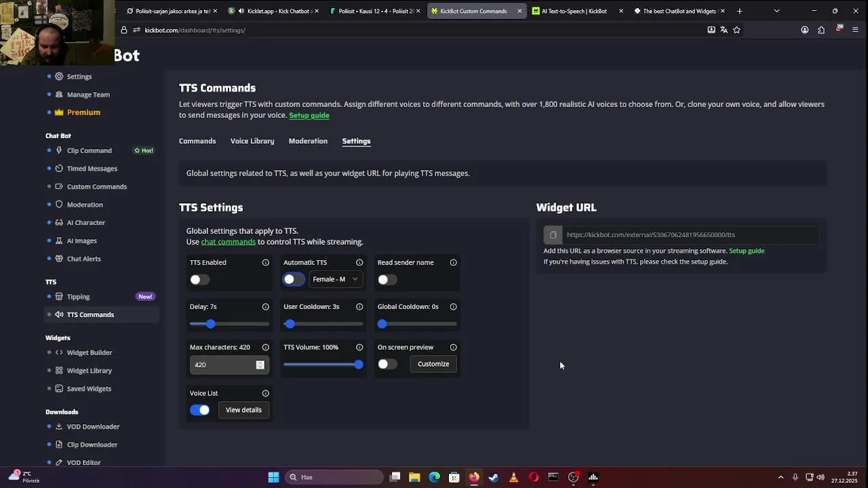Switch to the Commands tab
Image resolution: width=868 pixels, height=488 pixels.
(x=197, y=141)
